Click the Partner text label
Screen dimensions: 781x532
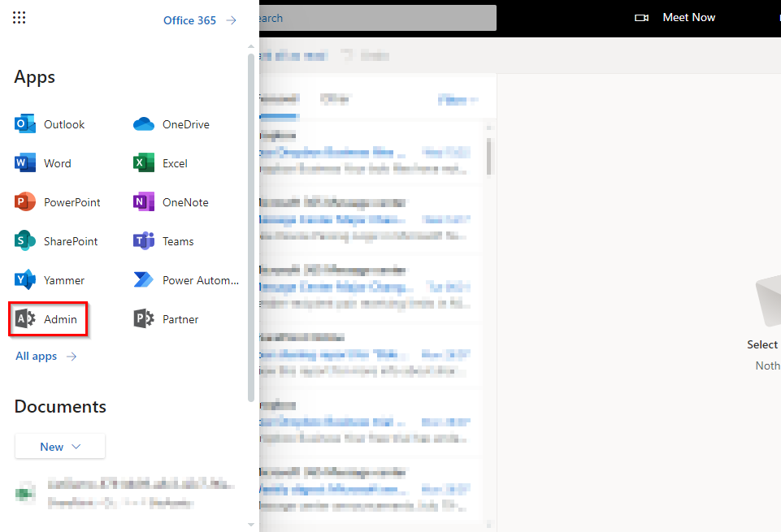(x=180, y=319)
